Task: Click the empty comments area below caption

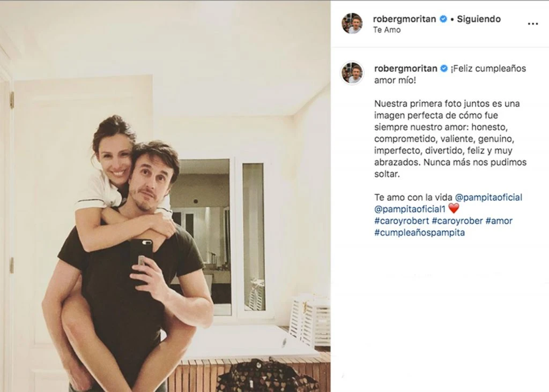Action: [440, 315]
